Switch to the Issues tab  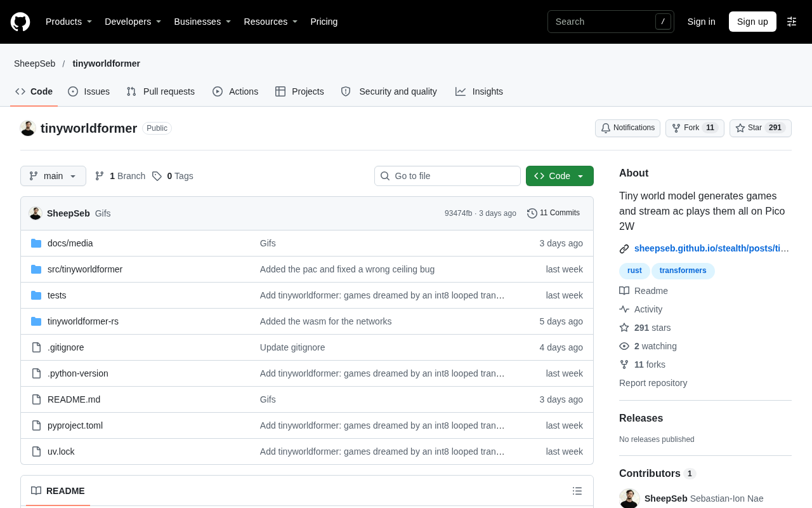point(89,91)
